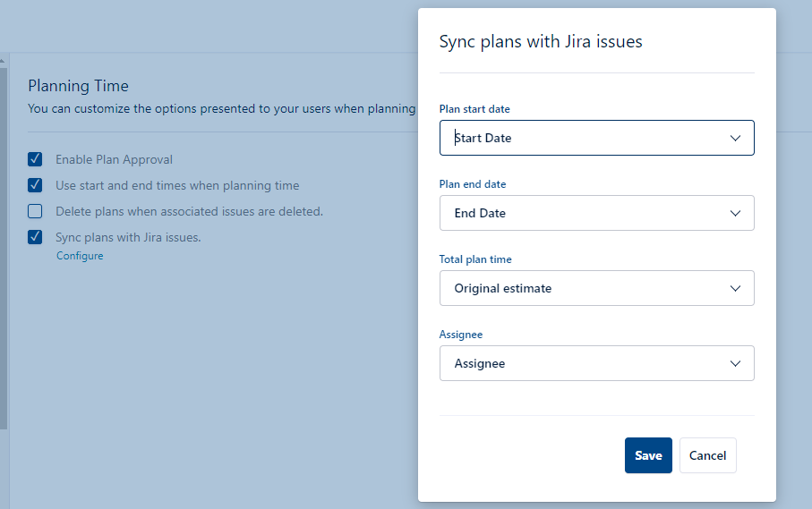Enable Delete plans when issues deleted
The image size is (812, 509).
pyautogui.click(x=35, y=211)
